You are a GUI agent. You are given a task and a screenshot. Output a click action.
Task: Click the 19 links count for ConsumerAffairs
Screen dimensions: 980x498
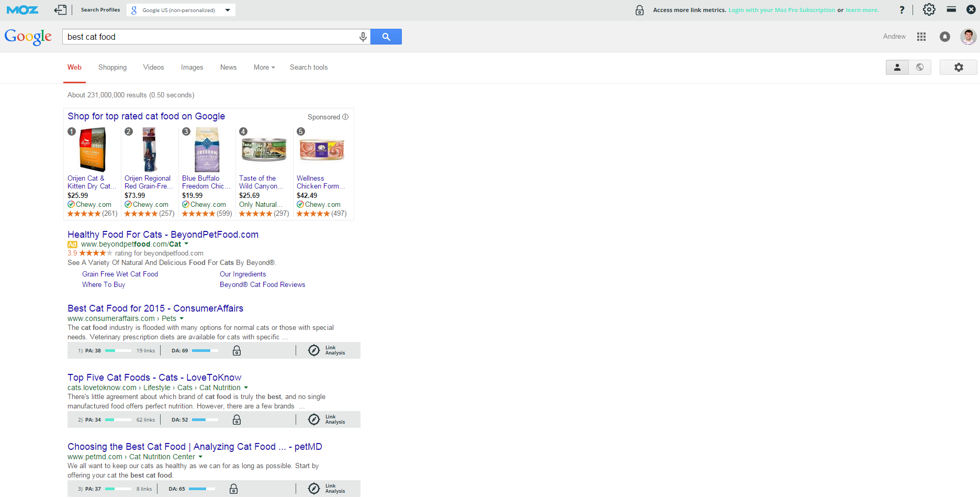(x=145, y=351)
